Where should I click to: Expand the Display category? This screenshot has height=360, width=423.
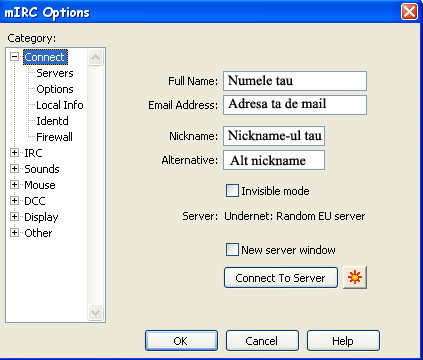click(x=14, y=217)
